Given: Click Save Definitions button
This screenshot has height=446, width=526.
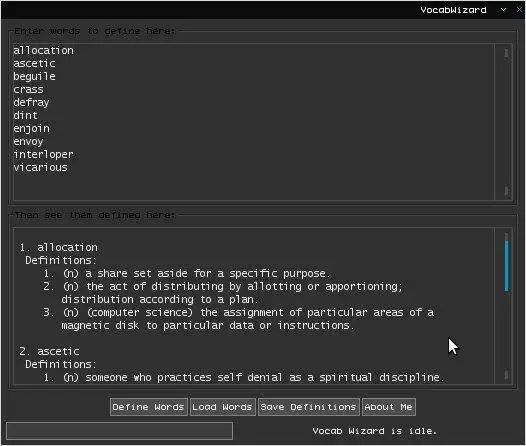Looking at the screenshot, I should (x=308, y=407).
